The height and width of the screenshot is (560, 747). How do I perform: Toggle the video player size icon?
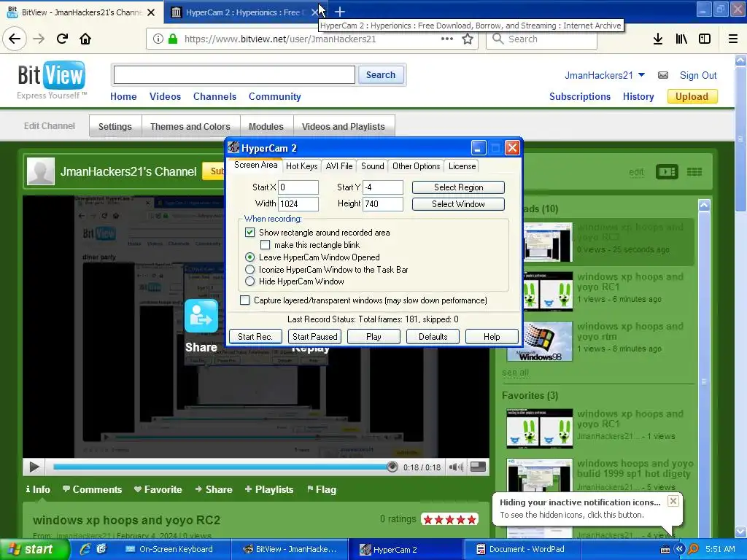pos(478,467)
